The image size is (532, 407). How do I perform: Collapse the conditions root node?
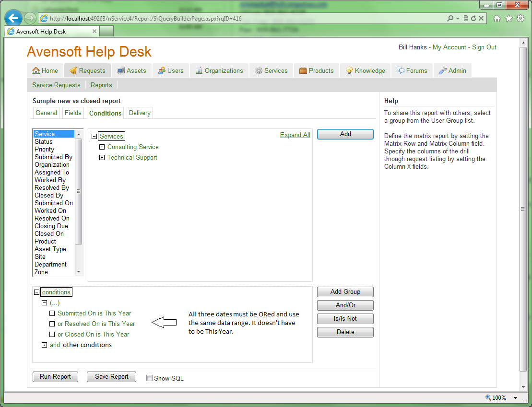[37, 292]
